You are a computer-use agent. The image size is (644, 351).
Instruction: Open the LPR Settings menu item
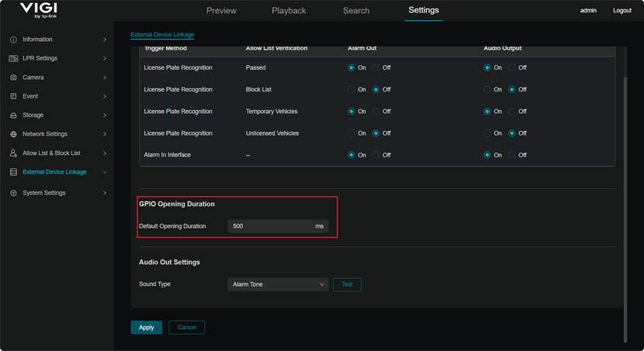coord(40,59)
